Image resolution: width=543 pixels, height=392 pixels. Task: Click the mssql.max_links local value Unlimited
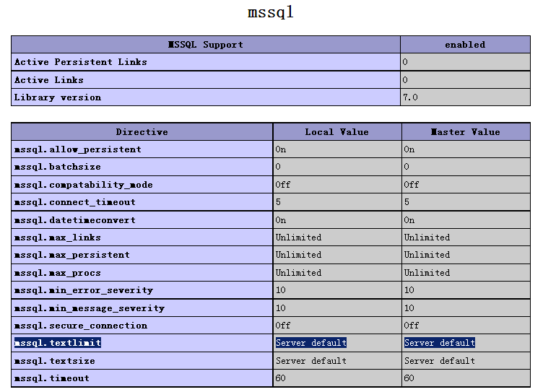(298, 238)
